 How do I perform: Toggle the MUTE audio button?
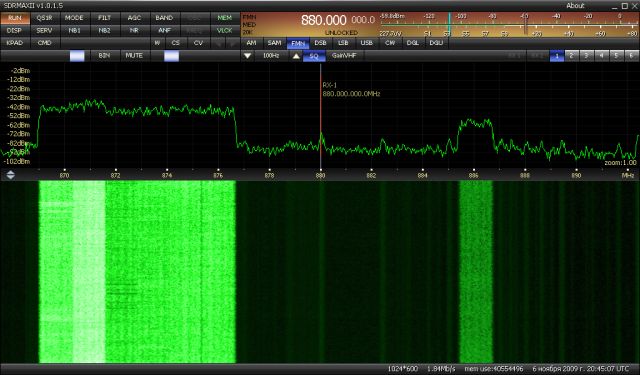tap(134, 55)
